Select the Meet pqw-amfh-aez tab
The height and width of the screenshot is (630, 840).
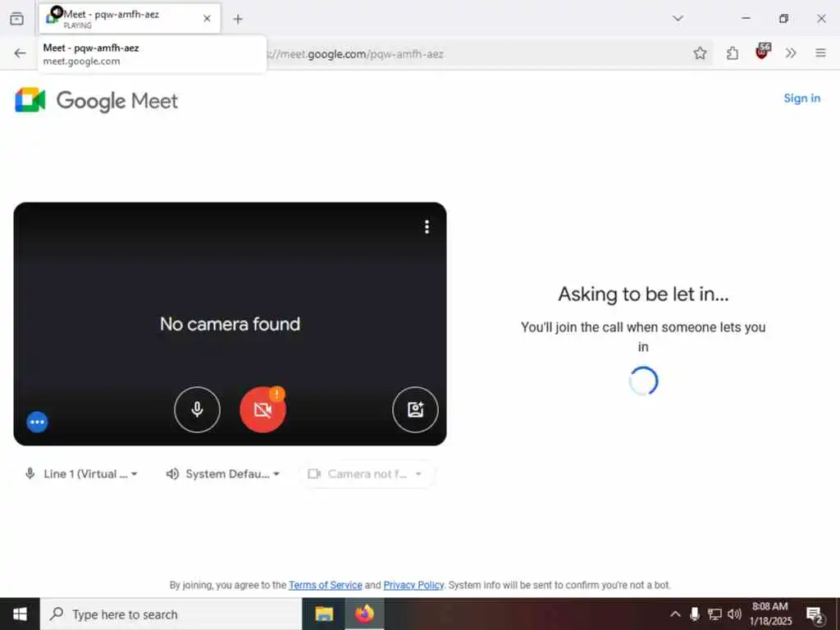coord(129,18)
